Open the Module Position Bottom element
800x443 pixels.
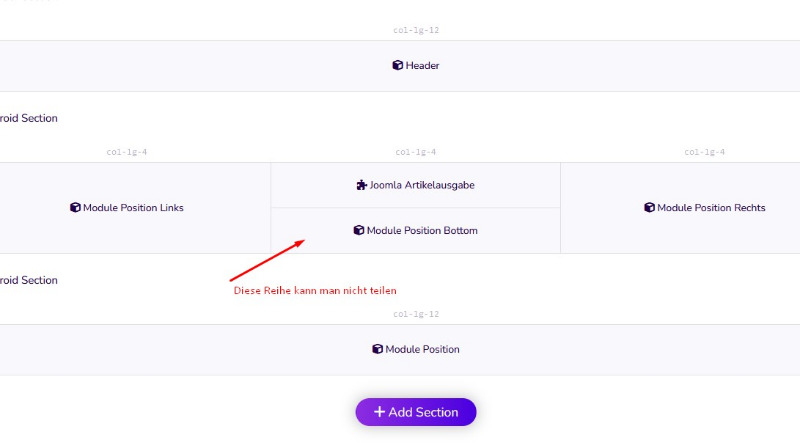tap(415, 230)
